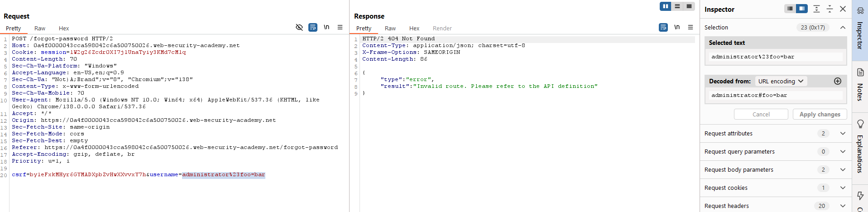Viewport: 868px width, 212px height.
Task: Switch the Request view to Raw tab
Action: (40, 29)
